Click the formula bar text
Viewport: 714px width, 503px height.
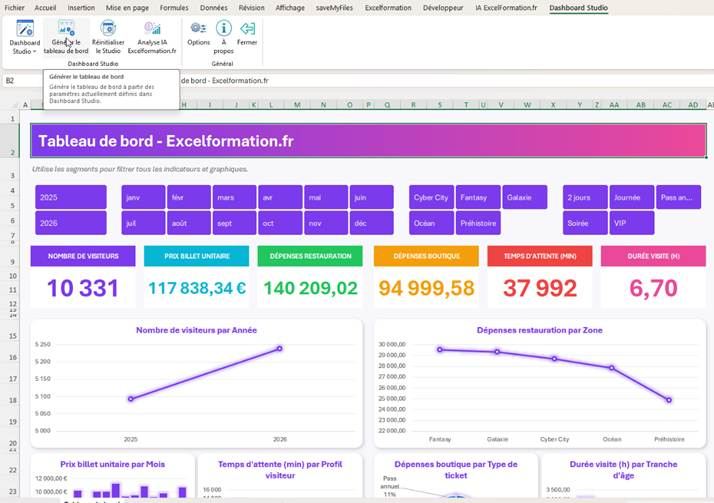tap(225, 81)
